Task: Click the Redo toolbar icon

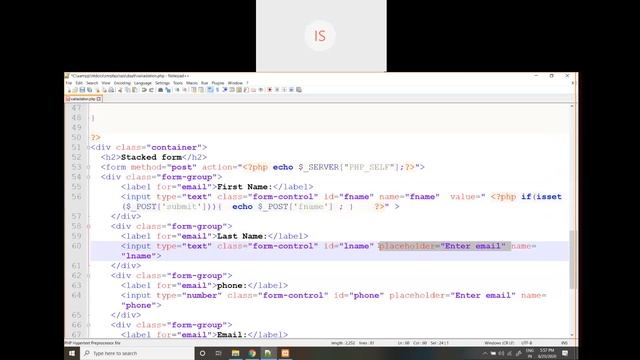Action: [151, 90]
